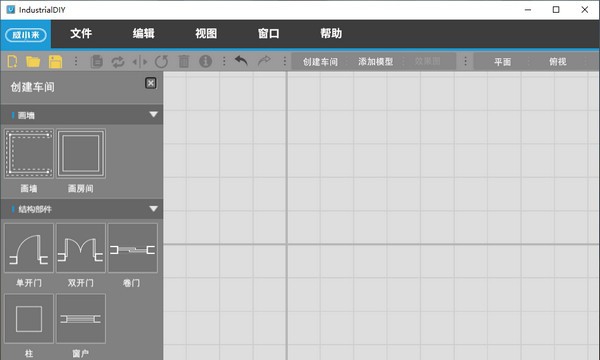Click the info icon in toolbar
The image size is (600, 360).
(205, 62)
